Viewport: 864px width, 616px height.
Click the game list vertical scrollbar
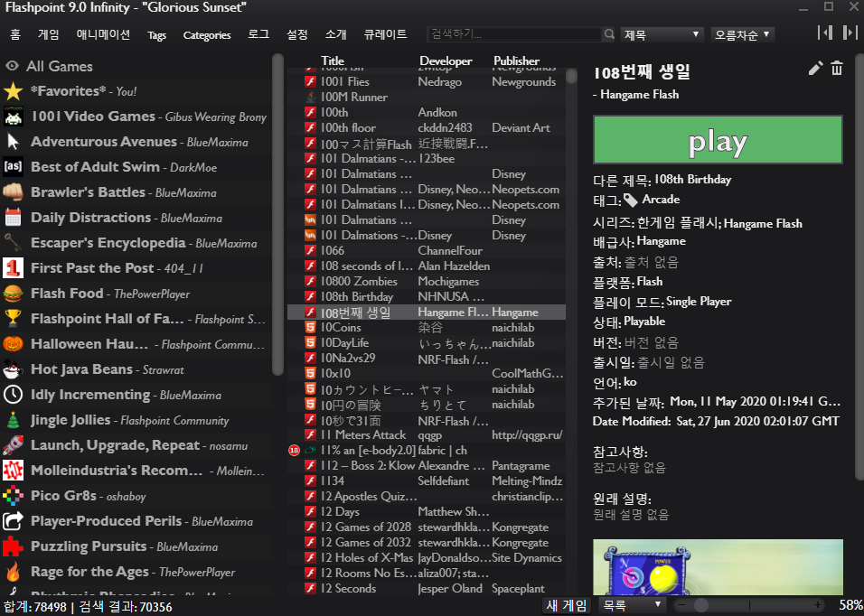[571, 76]
